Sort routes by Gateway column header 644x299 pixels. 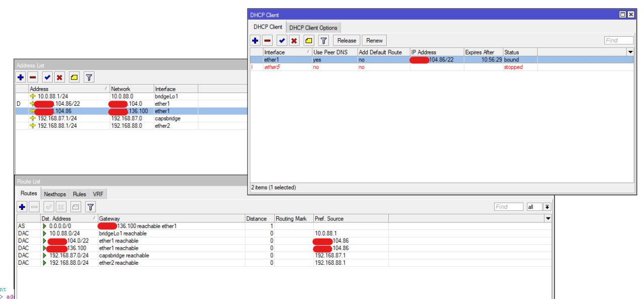(171, 218)
